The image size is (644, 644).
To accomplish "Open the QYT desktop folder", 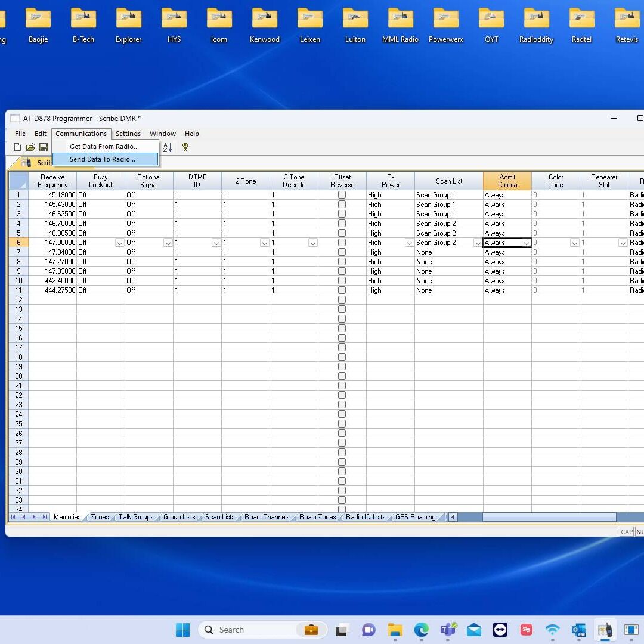I will pyautogui.click(x=491, y=26).
